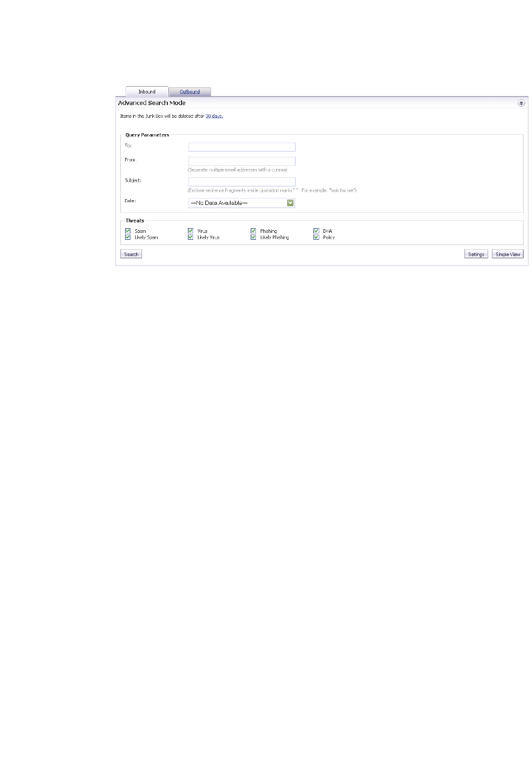Focus the Subject input field
This screenshot has width=532, height=770.
[242, 182]
